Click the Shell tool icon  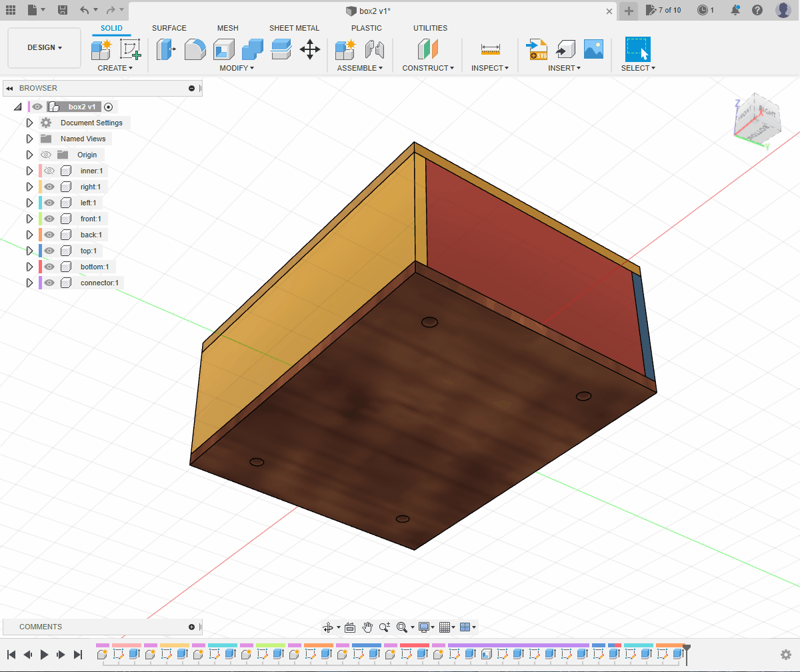coord(223,49)
